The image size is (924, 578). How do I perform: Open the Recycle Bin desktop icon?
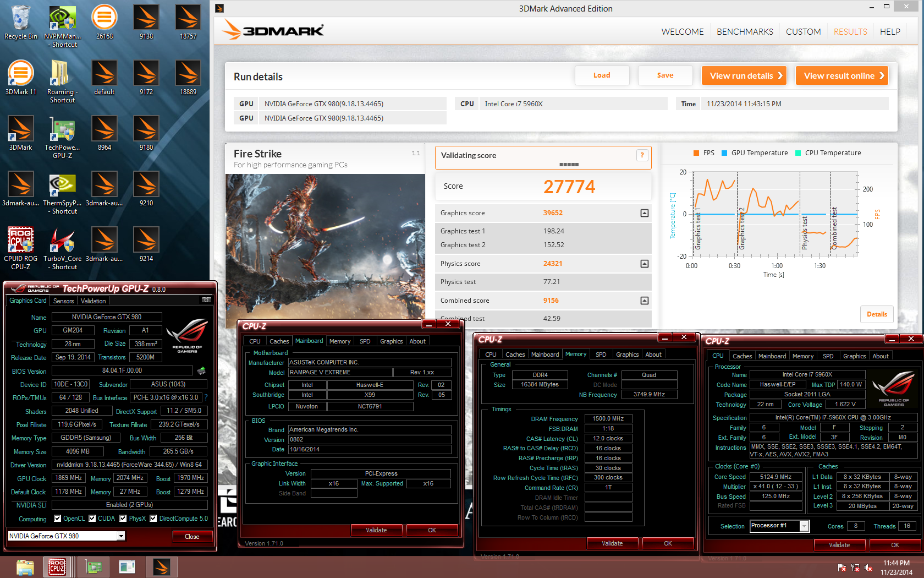click(21, 23)
